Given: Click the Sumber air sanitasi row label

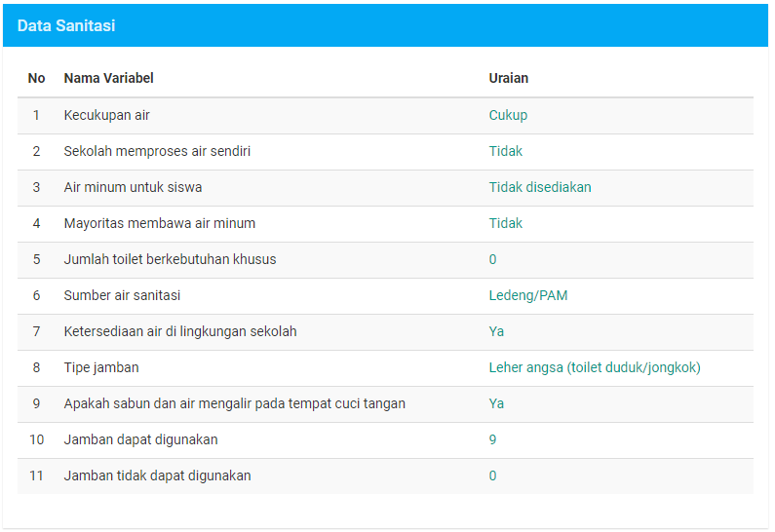Looking at the screenshot, I should [122, 295].
